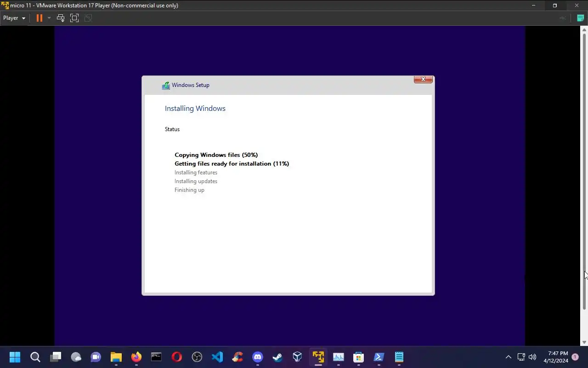Click 'Copying Windows files (50%)' status line

pyautogui.click(x=216, y=155)
